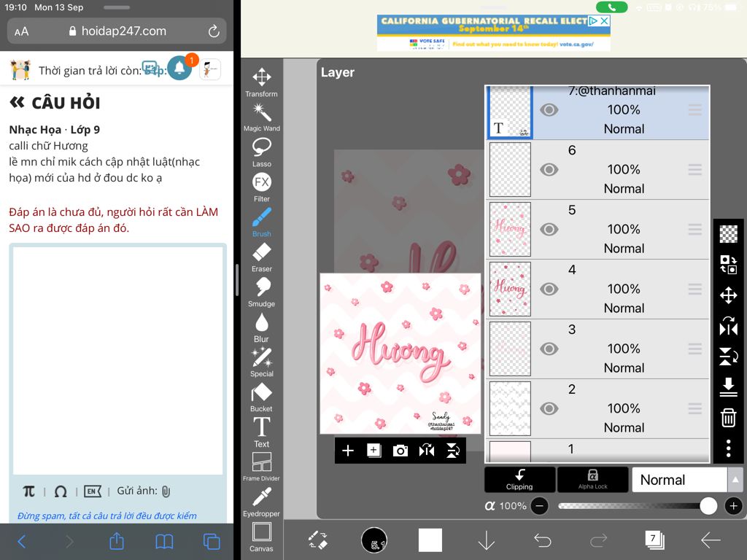Toggle Alpha Lock for the layer
Image resolution: width=747 pixels, height=560 pixels.
coord(592,480)
